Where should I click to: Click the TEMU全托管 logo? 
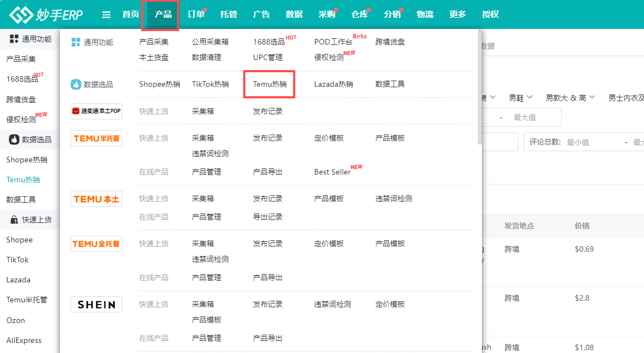click(97, 244)
